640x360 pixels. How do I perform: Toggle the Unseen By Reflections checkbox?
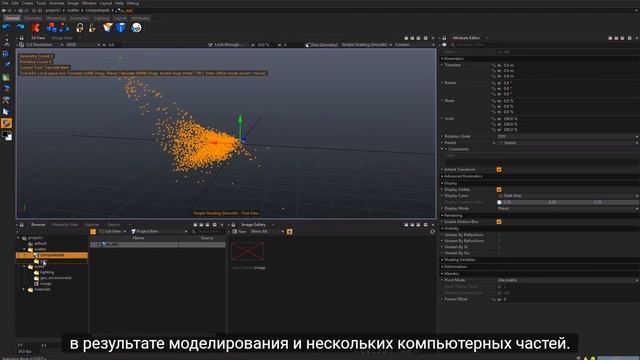(499, 235)
